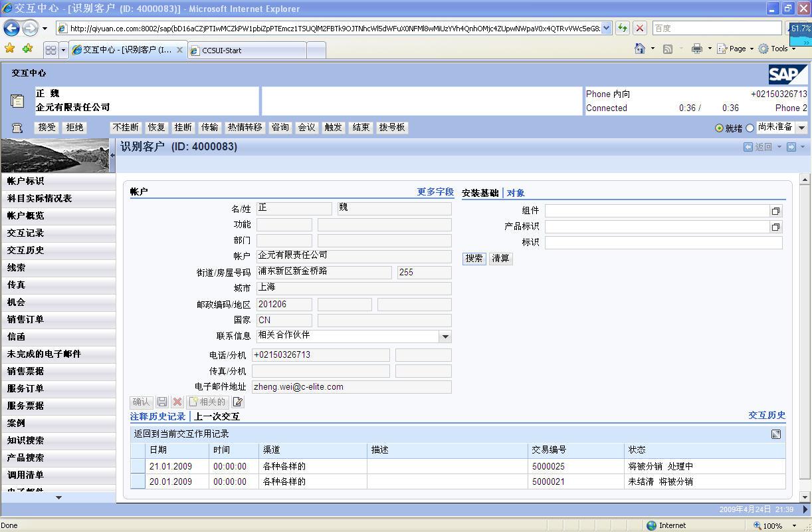
Task: Click the red delete X icon below the form
Action: [x=177, y=402]
